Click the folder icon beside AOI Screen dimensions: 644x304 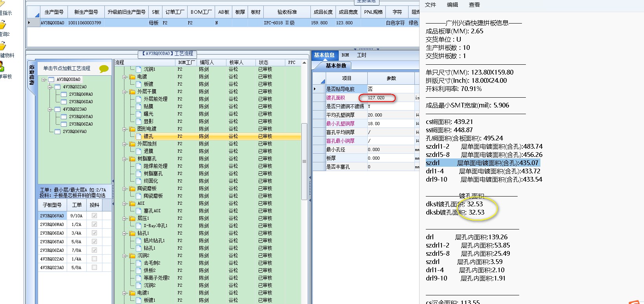[x=132, y=203]
